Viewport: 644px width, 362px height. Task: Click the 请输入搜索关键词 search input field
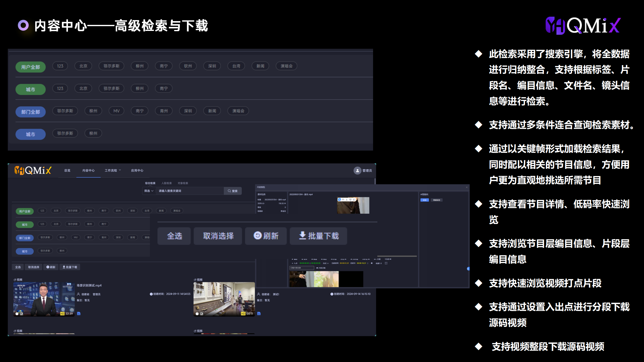[190, 191]
